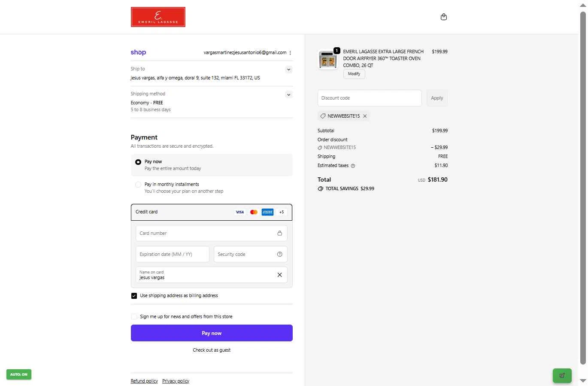Click the $181.90 total amount
The width and height of the screenshot is (588, 386).
pos(438,179)
